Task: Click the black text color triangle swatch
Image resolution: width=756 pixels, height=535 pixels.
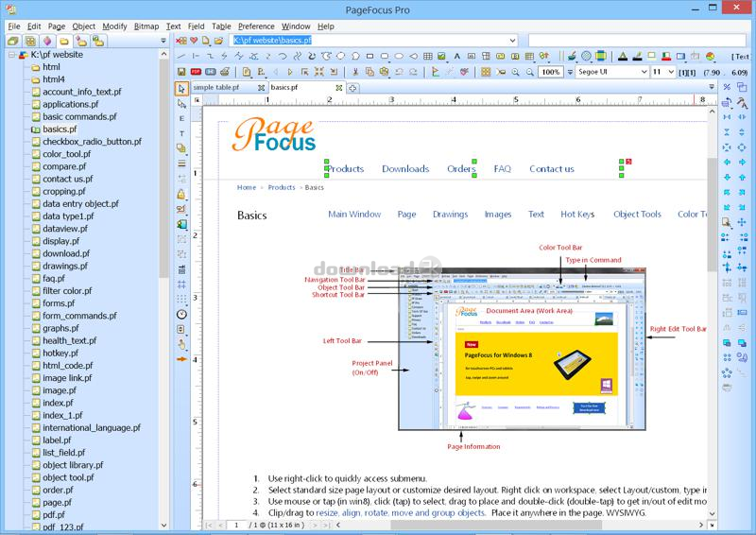Action: (x=623, y=57)
